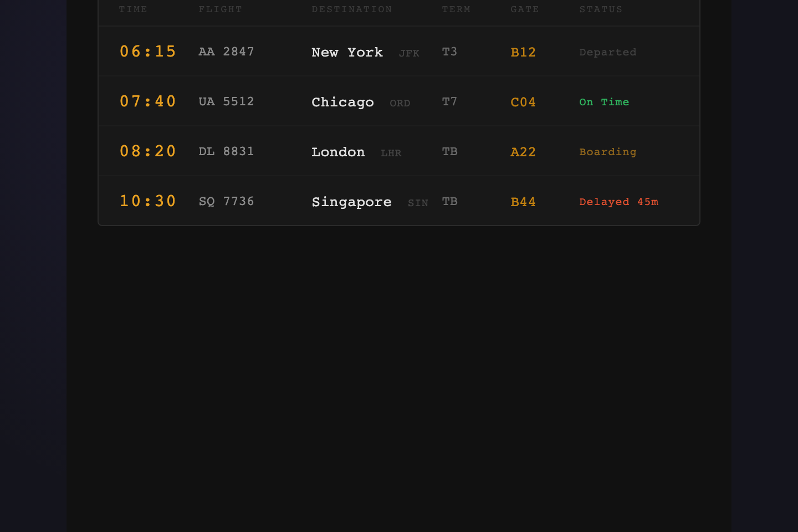Click terminal T3 in New York row
This screenshot has height=532, width=798.
pos(449,52)
